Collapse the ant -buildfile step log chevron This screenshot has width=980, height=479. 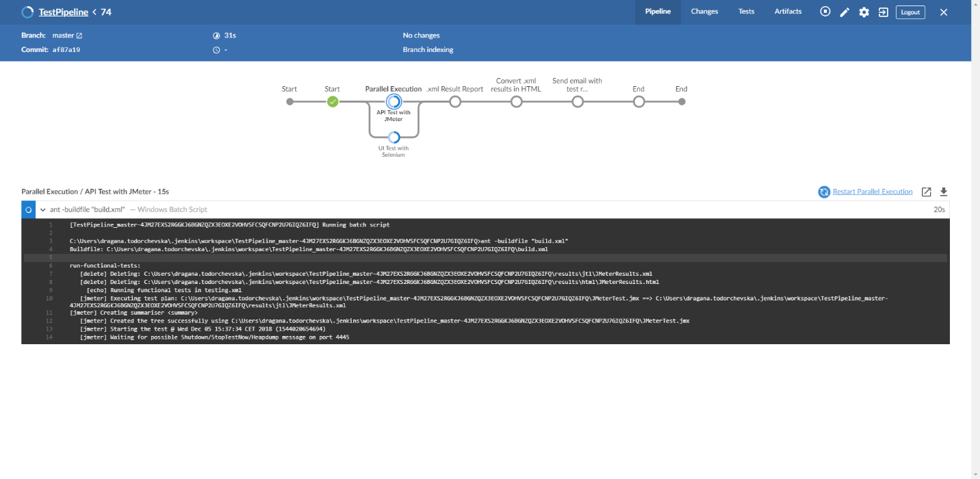click(x=42, y=209)
